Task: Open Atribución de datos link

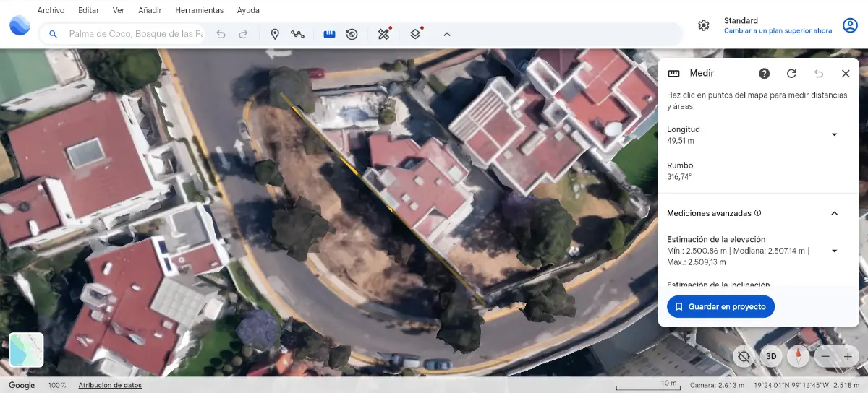Action: (110, 385)
